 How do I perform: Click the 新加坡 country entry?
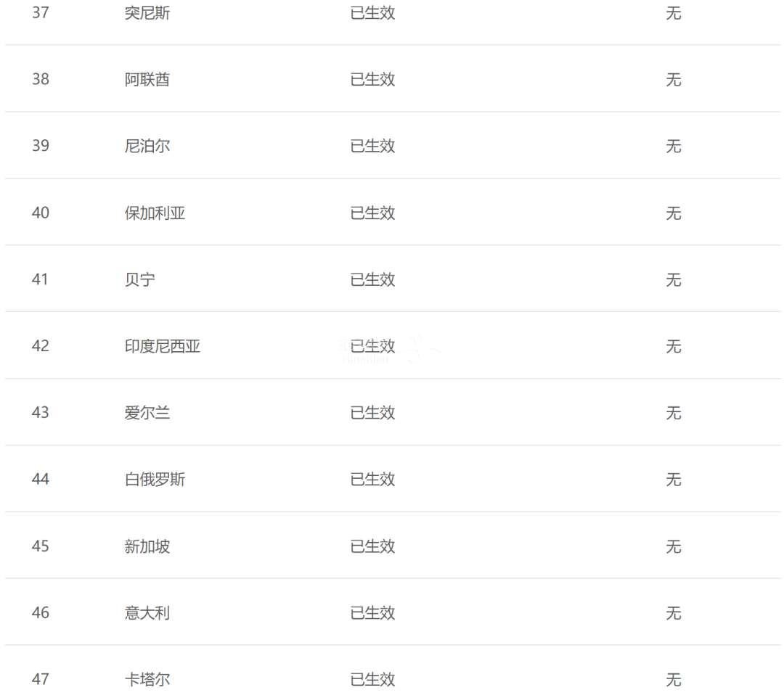(x=147, y=546)
